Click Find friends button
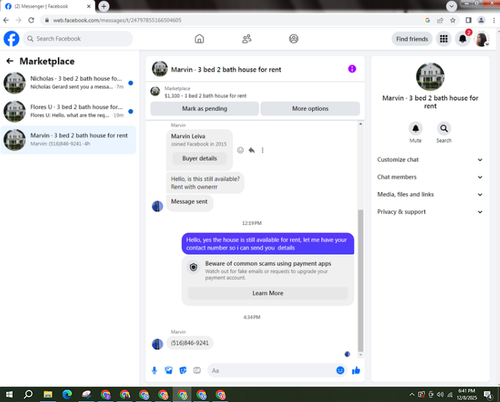The height and width of the screenshot is (402, 500). point(412,39)
